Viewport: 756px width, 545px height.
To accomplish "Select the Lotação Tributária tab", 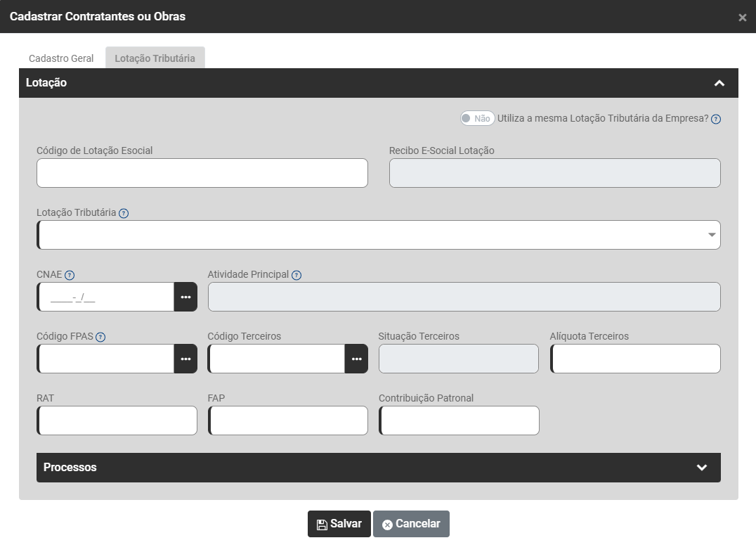I will click(x=155, y=58).
